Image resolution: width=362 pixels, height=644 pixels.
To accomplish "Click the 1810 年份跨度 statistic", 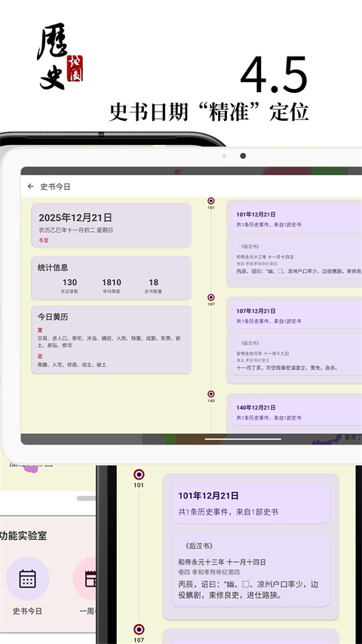I will coord(112,286).
